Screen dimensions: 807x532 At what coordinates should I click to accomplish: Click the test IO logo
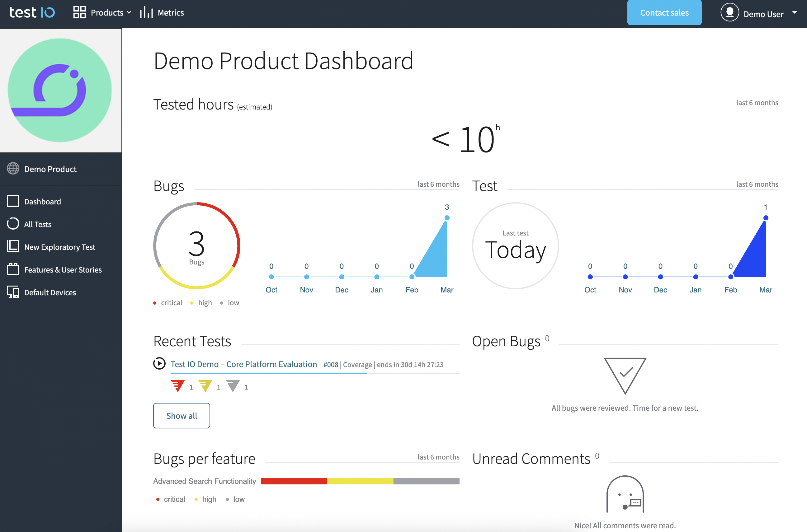pos(32,12)
